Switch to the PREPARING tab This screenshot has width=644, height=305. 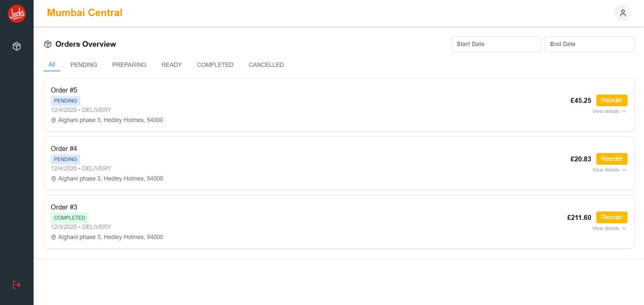tap(129, 65)
